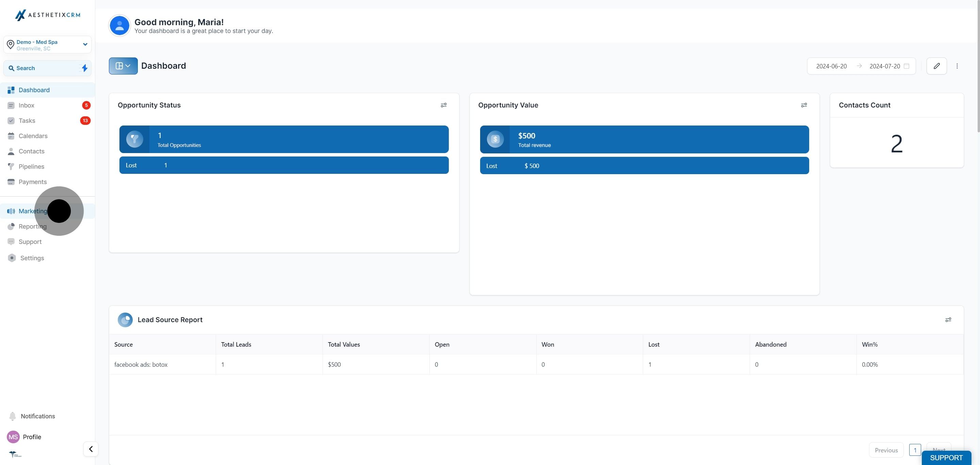Click the lightning bolt quick actions icon

coord(84,68)
